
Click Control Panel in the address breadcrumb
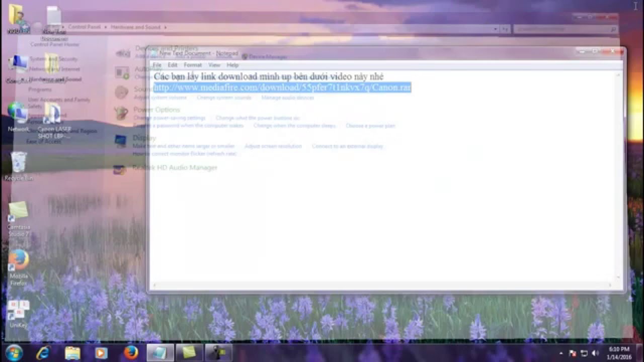click(x=84, y=27)
